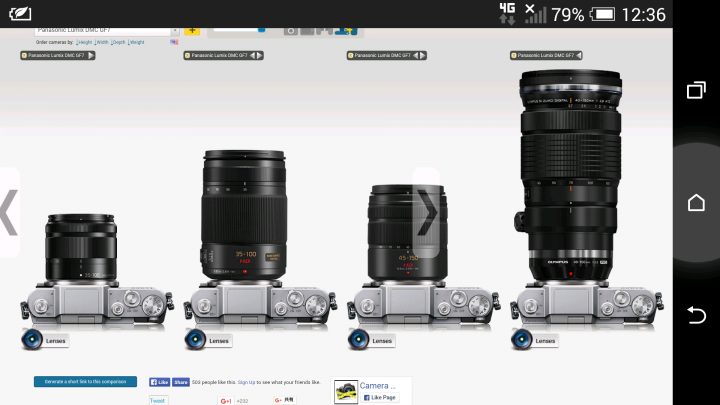Open Lenses for the first camera

pos(45,340)
